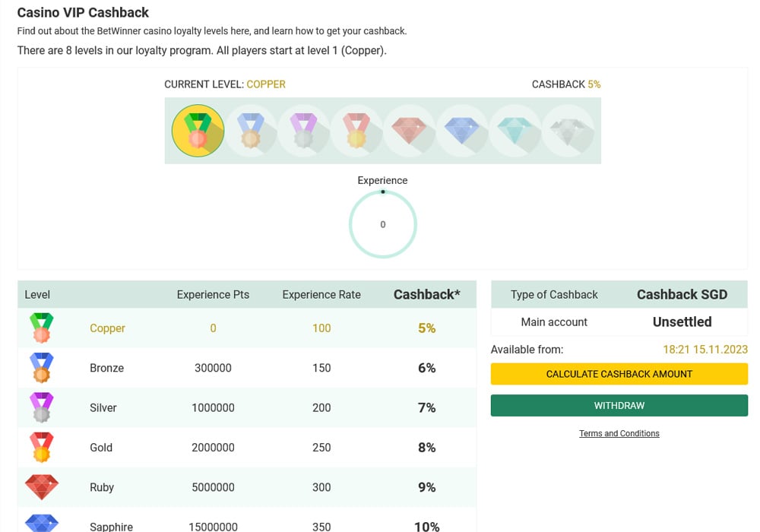Screen dimensions: 760x532
Task: Click Calculate Cashback Amount button
Action: [x=619, y=374]
